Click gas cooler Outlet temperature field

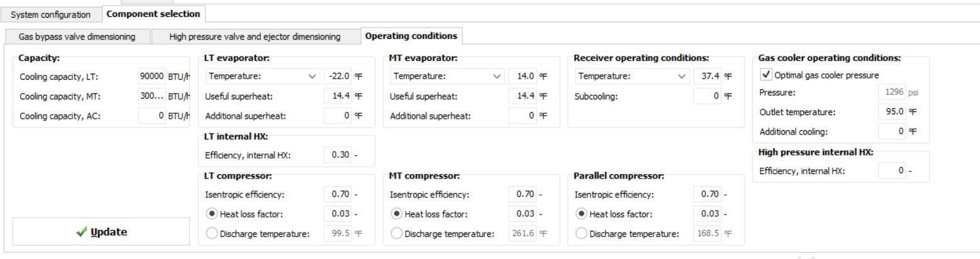pyautogui.click(x=892, y=112)
